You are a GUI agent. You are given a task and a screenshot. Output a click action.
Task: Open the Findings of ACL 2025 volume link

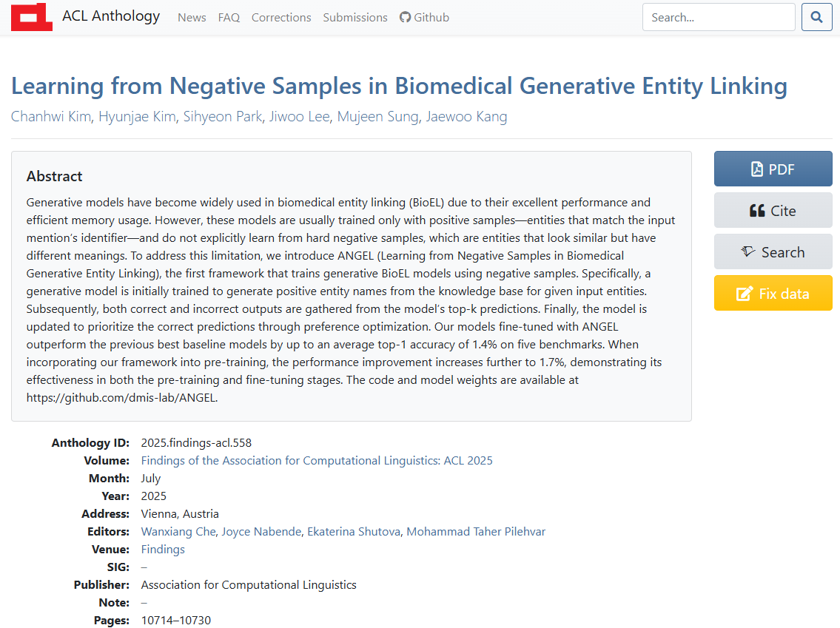317,460
